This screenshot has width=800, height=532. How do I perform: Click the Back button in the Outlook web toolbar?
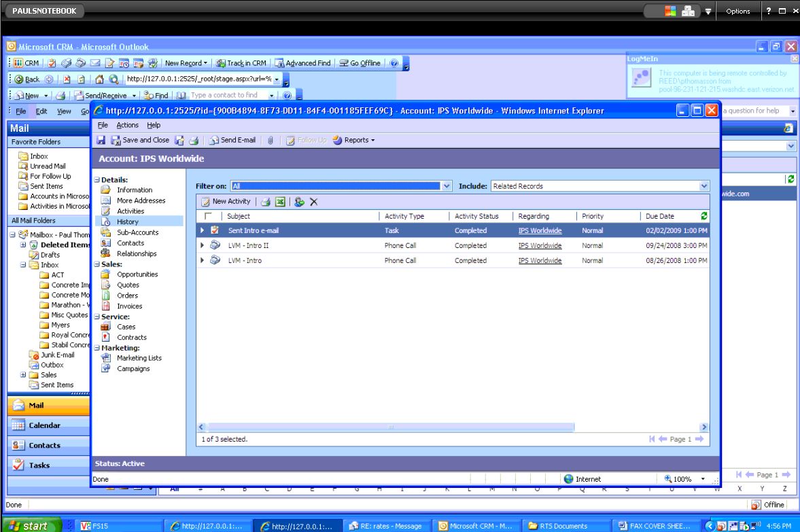click(x=28, y=79)
